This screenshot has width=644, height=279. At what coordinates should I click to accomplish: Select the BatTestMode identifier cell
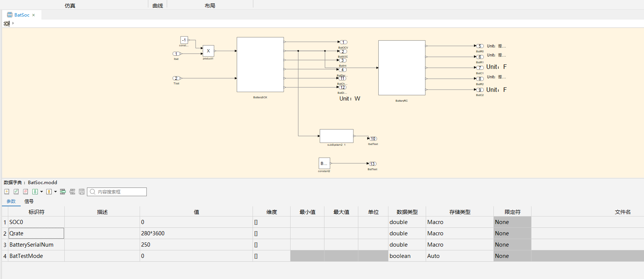click(x=37, y=256)
